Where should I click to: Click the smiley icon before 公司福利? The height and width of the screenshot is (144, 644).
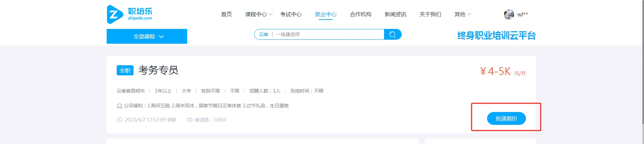[x=119, y=106]
